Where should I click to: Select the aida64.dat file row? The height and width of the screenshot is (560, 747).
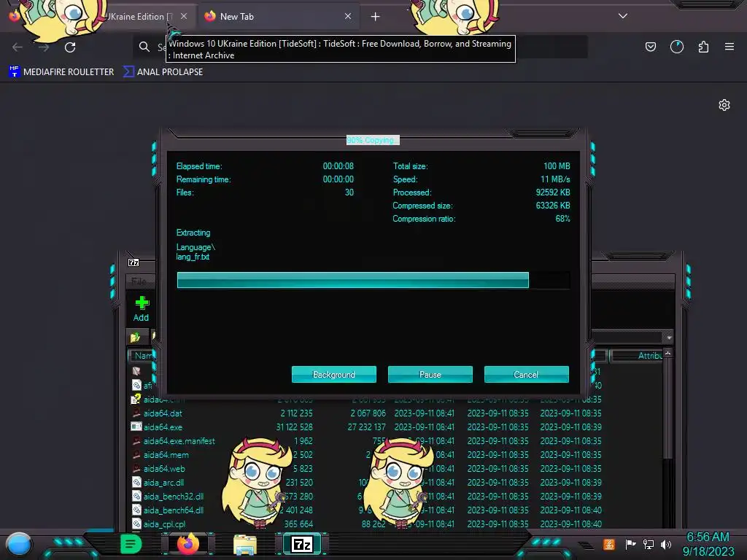[366, 413]
